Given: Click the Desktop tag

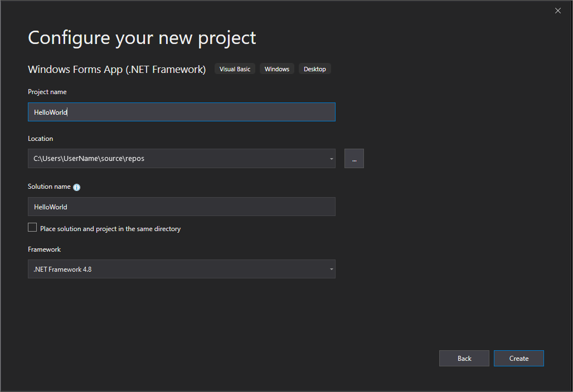Looking at the screenshot, I should click(315, 69).
